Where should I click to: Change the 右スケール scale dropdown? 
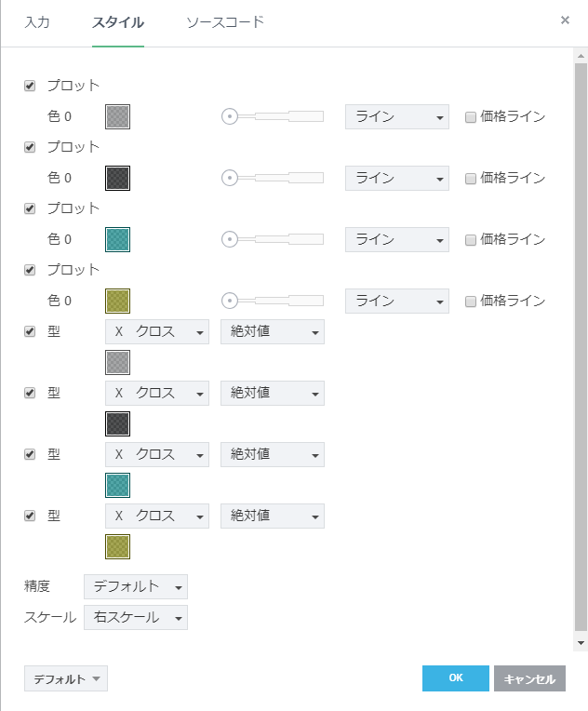coord(136,618)
